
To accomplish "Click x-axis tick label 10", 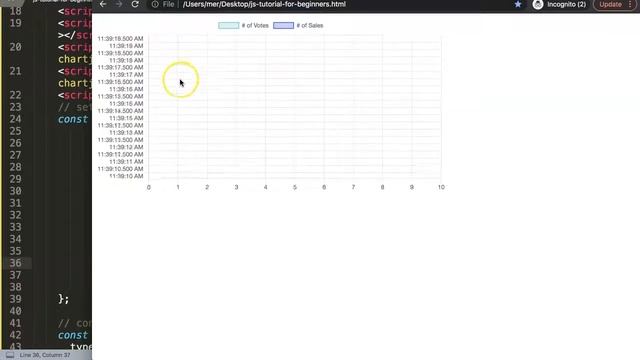I will [x=441, y=187].
